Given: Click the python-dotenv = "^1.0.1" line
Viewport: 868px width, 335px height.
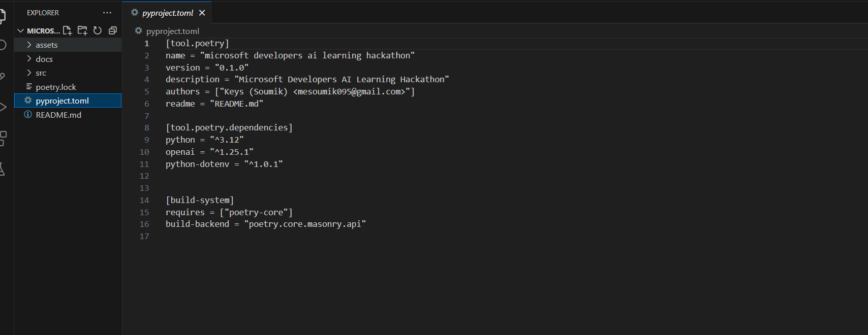Looking at the screenshot, I should pyautogui.click(x=224, y=164).
